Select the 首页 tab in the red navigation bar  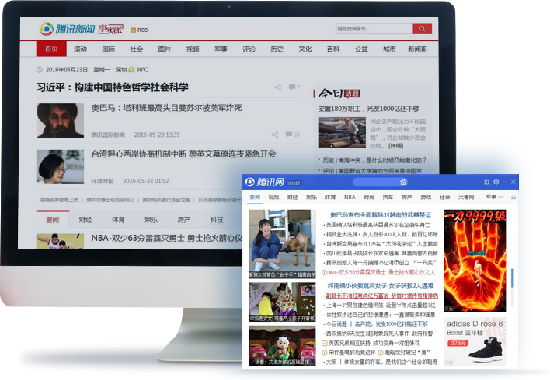pyautogui.click(x=52, y=49)
